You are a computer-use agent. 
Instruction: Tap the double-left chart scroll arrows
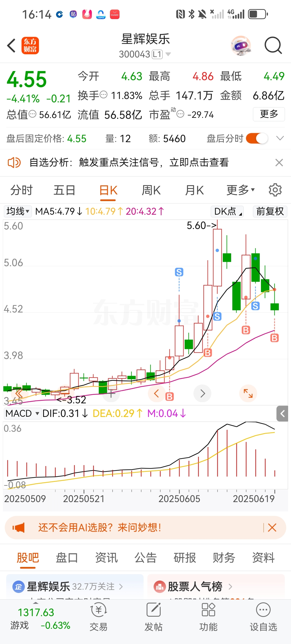pyautogui.click(x=19, y=394)
